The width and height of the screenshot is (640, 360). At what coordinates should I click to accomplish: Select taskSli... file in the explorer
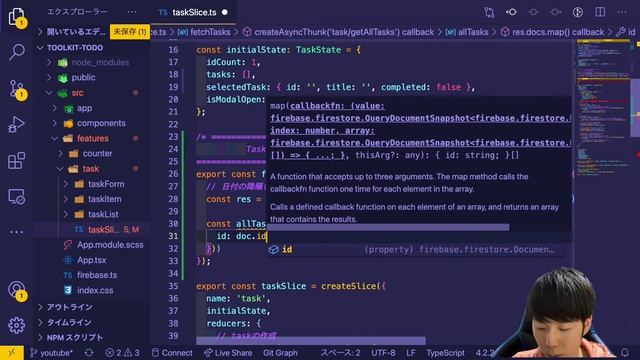[x=103, y=229]
